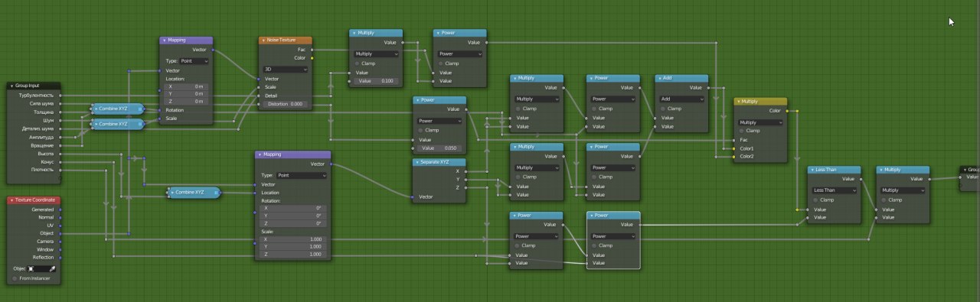Open the Add operation dropdown
The width and height of the screenshot is (980, 302).
click(x=682, y=99)
